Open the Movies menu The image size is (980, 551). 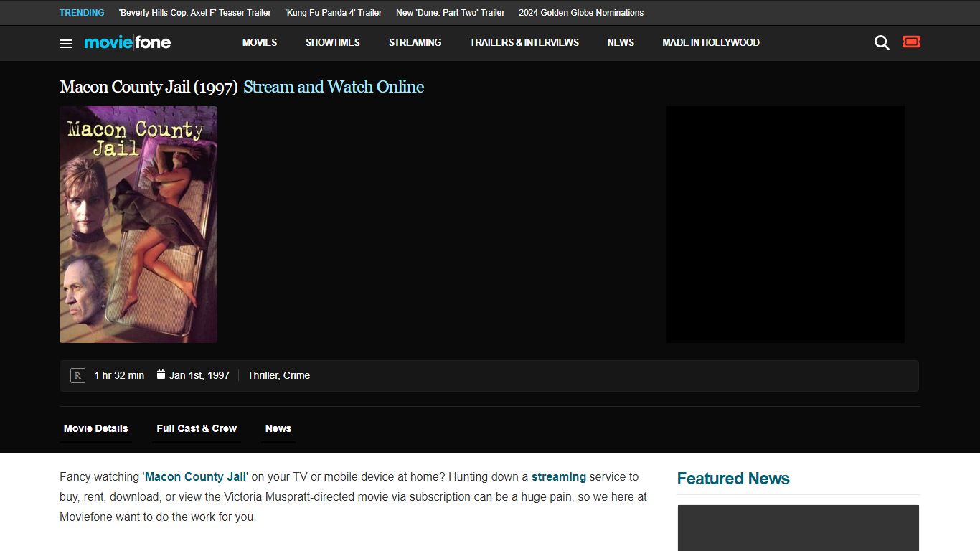click(260, 42)
